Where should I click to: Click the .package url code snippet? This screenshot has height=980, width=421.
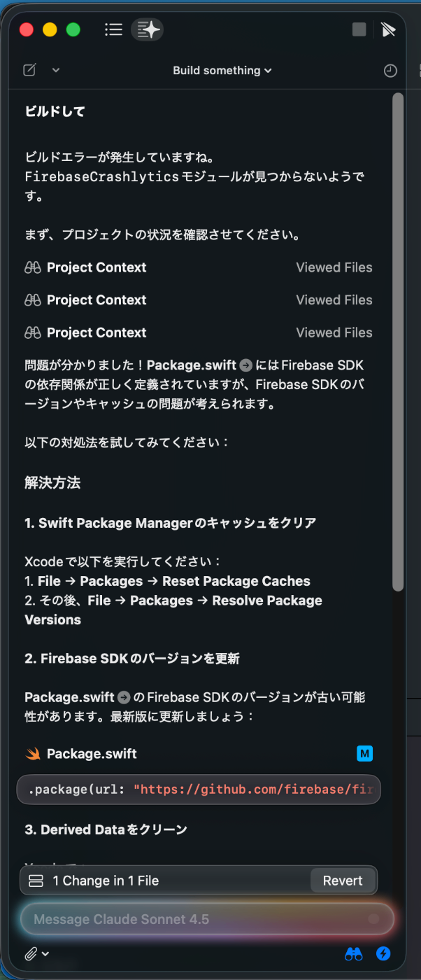click(199, 790)
